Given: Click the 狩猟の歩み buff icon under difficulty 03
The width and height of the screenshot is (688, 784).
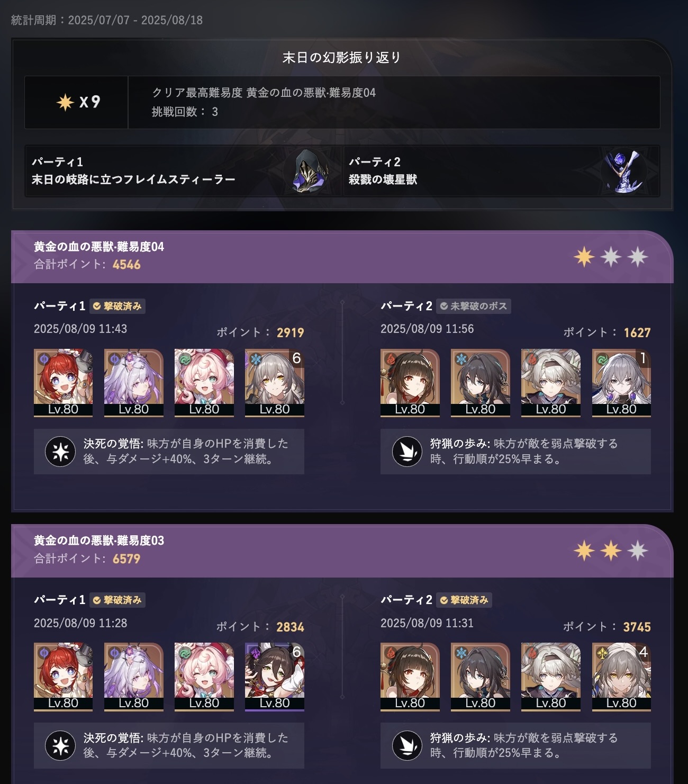Looking at the screenshot, I should point(407,745).
